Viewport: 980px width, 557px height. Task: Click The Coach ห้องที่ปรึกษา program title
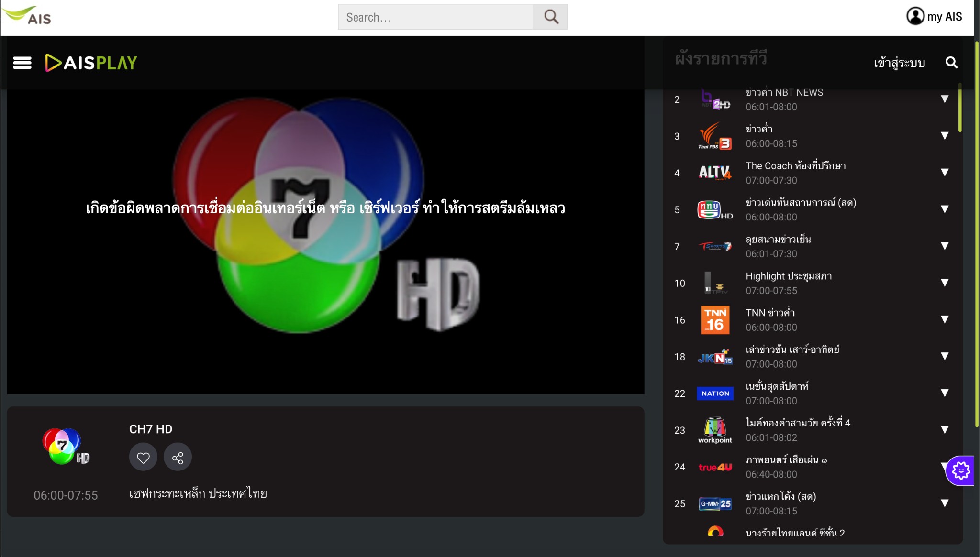[x=795, y=166]
